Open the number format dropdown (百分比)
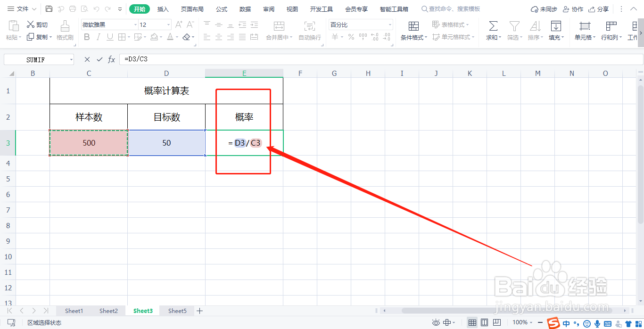Viewport: 644px width, 329px height. [x=390, y=25]
